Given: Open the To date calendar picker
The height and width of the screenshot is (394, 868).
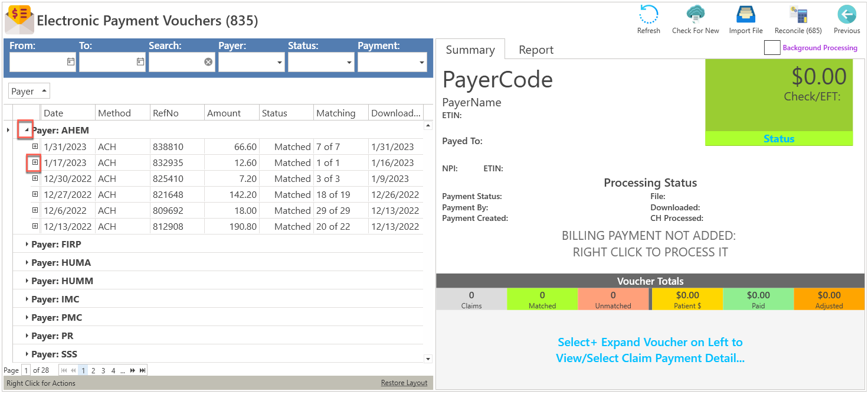Looking at the screenshot, I should (x=140, y=61).
